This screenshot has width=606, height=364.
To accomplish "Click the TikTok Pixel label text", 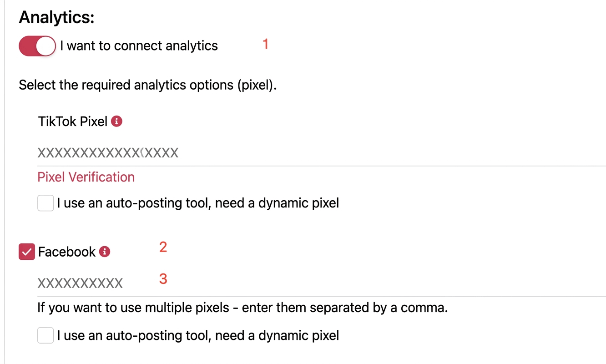I will coord(73,121).
